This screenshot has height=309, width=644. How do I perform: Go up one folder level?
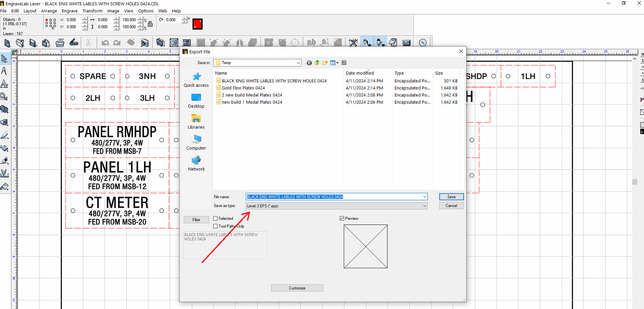click(x=317, y=63)
